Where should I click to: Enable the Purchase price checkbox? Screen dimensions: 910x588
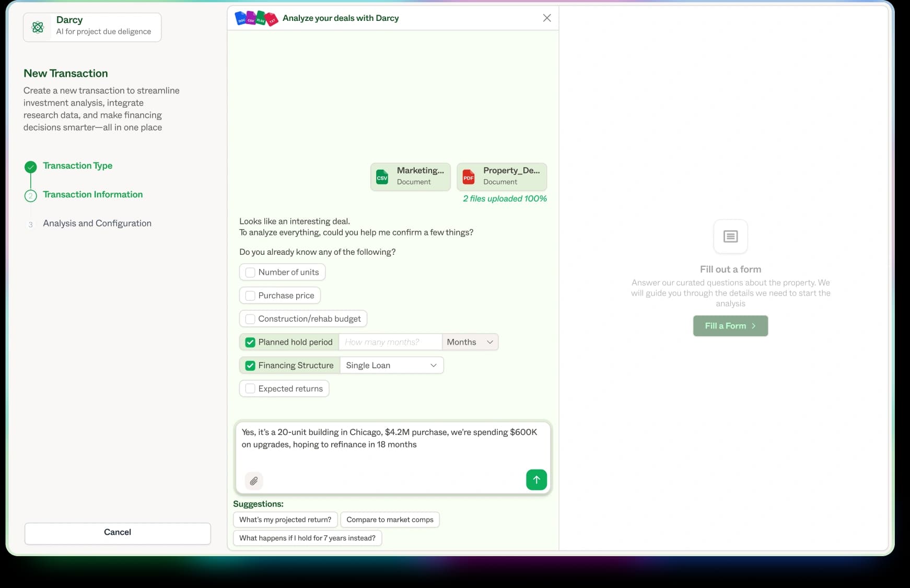(x=250, y=296)
